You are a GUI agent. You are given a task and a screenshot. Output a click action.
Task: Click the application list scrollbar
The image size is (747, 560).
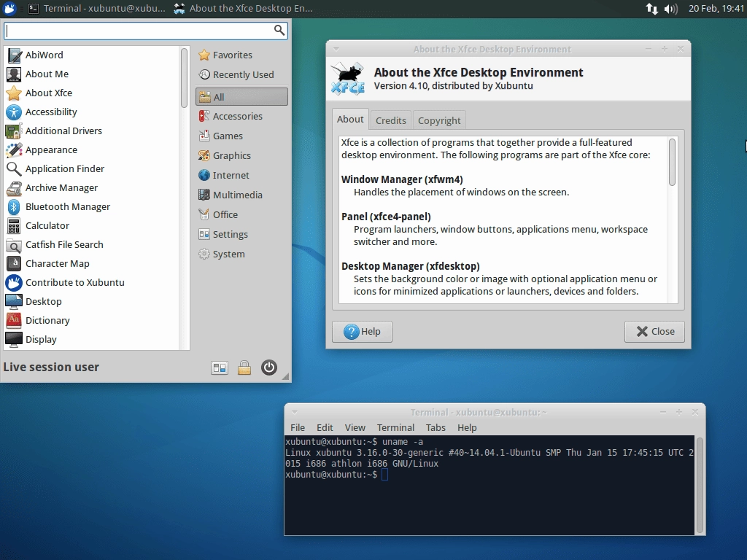pos(184,78)
